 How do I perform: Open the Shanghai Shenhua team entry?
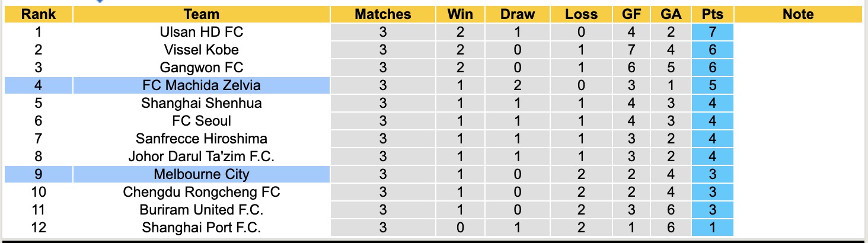tap(202, 103)
